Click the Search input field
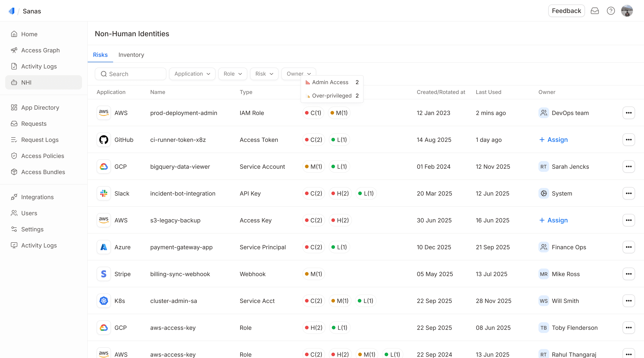 131,74
